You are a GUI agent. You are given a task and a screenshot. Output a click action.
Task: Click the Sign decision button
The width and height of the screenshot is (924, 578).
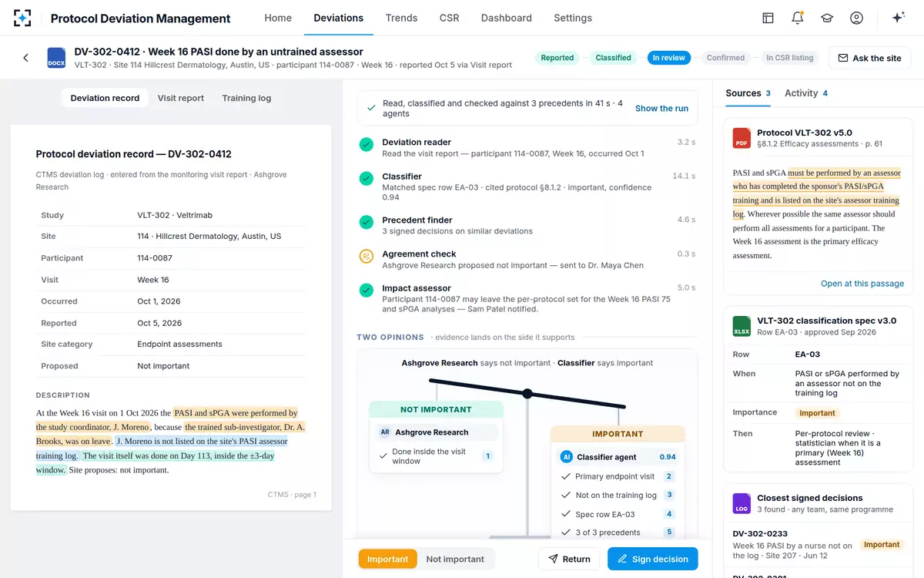point(653,559)
